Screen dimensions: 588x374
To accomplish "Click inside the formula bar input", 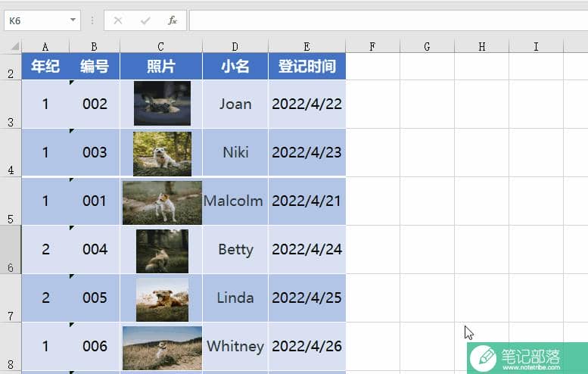I will 388,20.
